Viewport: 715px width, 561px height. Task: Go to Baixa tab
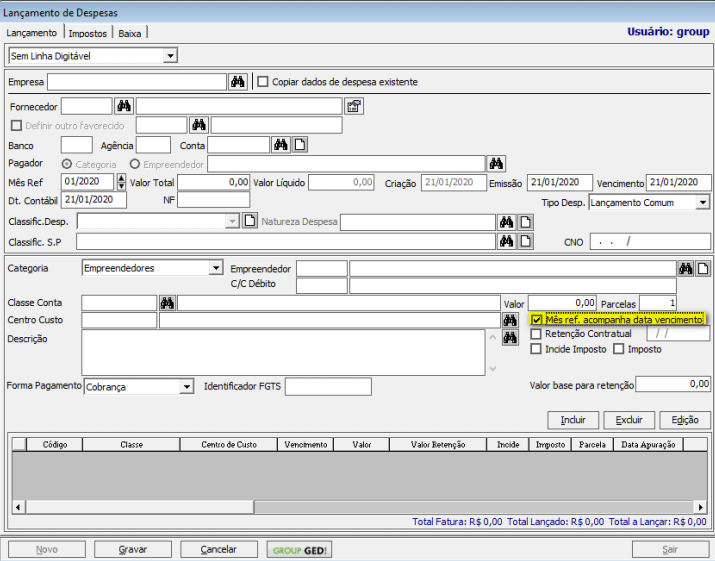tap(130, 33)
